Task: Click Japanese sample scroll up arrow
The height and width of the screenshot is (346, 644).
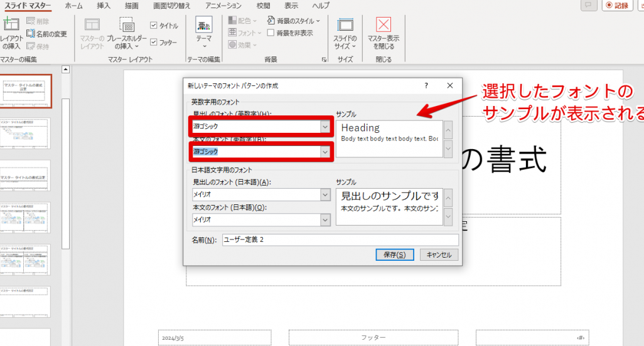Action: click(448, 198)
